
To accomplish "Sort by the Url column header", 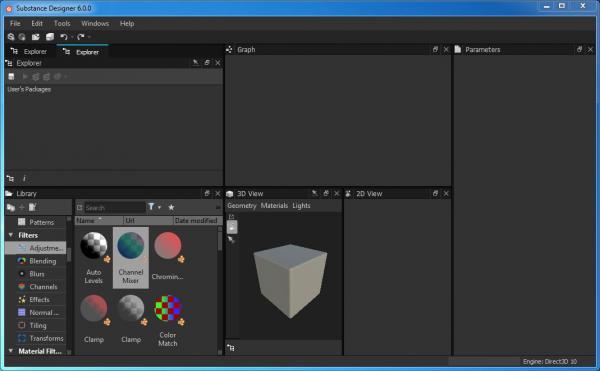I will click(148, 220).
